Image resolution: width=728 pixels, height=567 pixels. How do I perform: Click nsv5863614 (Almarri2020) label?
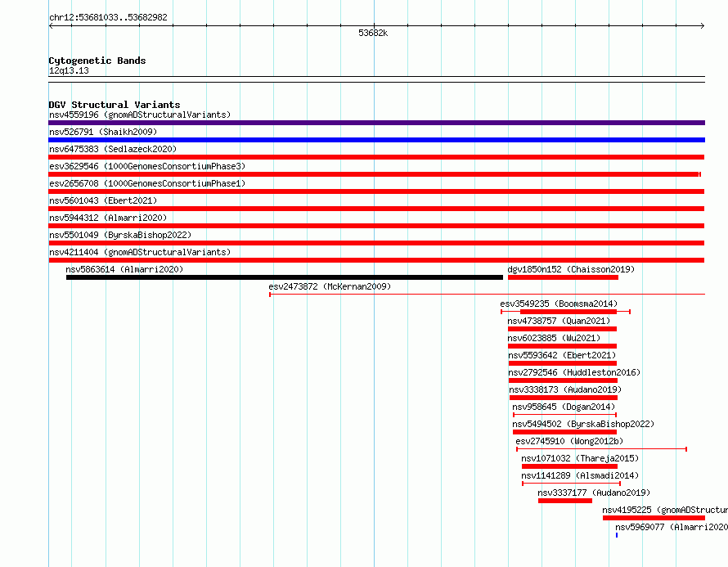click(x=124, y=269)
